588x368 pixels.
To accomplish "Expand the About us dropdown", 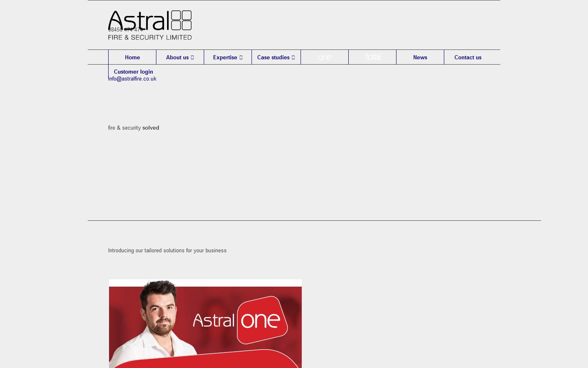I will [180, 57].
